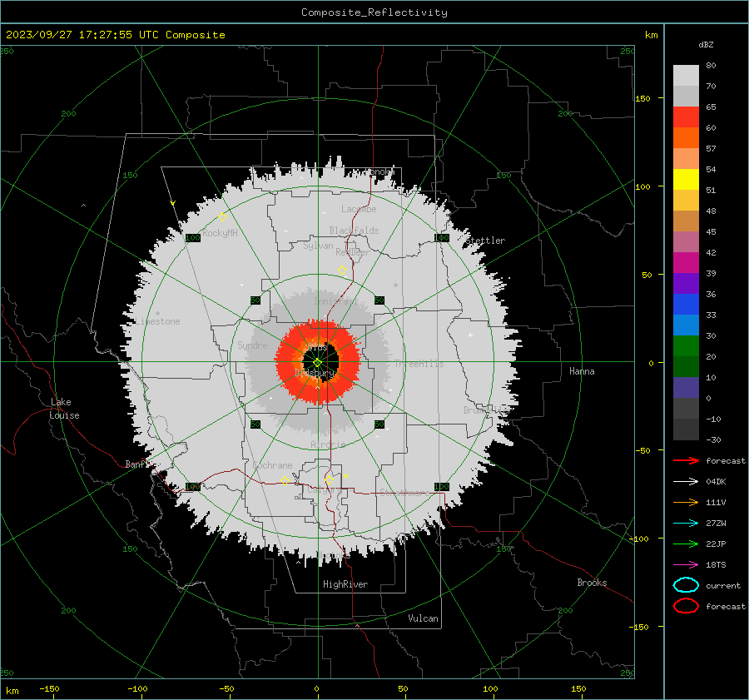Screen dimensions: 749x700
Task: Click the 18TS legend text
Action: point(716,565)
